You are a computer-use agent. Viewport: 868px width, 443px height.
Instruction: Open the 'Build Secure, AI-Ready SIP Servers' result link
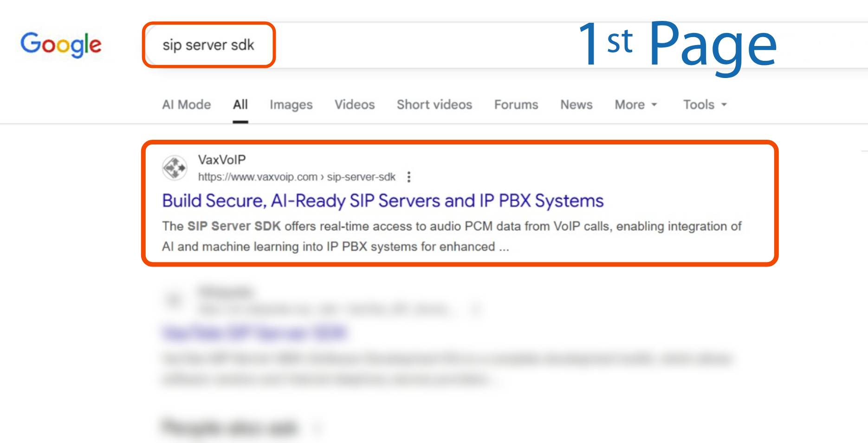[x=382, y=201]
